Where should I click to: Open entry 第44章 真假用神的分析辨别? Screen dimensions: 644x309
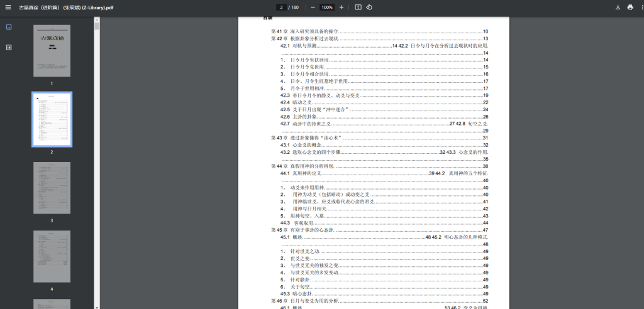379,166
